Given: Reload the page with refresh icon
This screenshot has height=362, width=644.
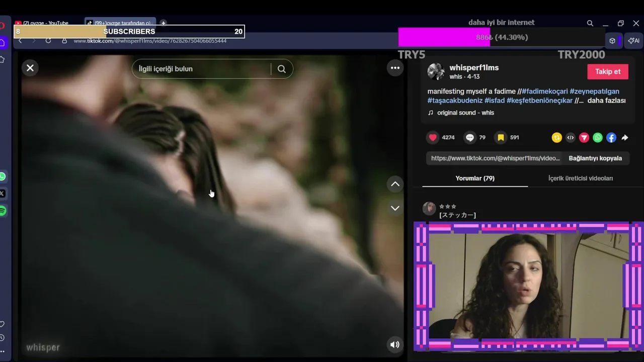Looking at the screenshot, I should 48,41.
